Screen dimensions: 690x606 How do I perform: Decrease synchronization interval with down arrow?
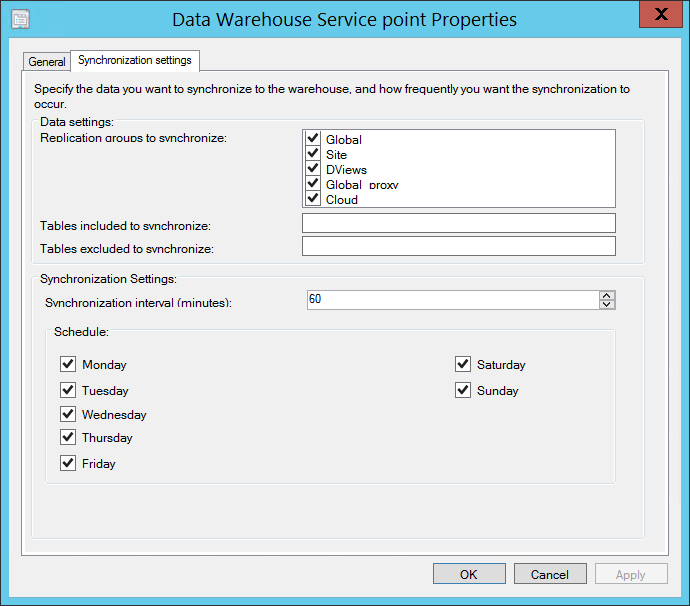pos(607,305)
